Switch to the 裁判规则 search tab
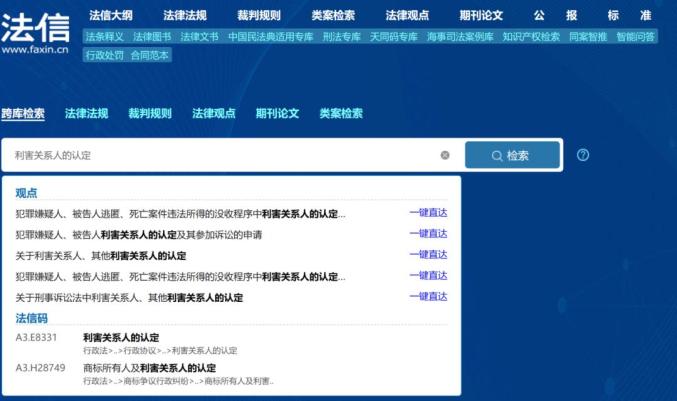The height and width of the screenshot is (401, 677). point(149,114)
